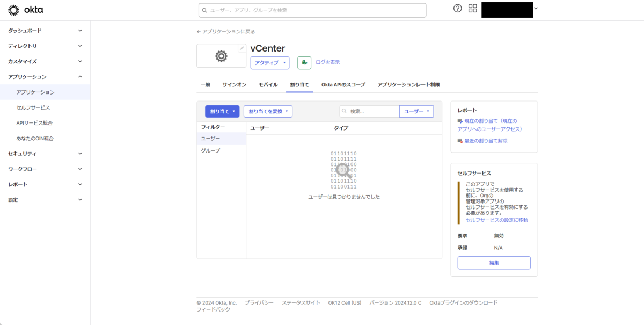The width and height of the screenshot is (644, 325).
Task: Go back via アプリケーションに戻る link
Action: pos(226,32)
